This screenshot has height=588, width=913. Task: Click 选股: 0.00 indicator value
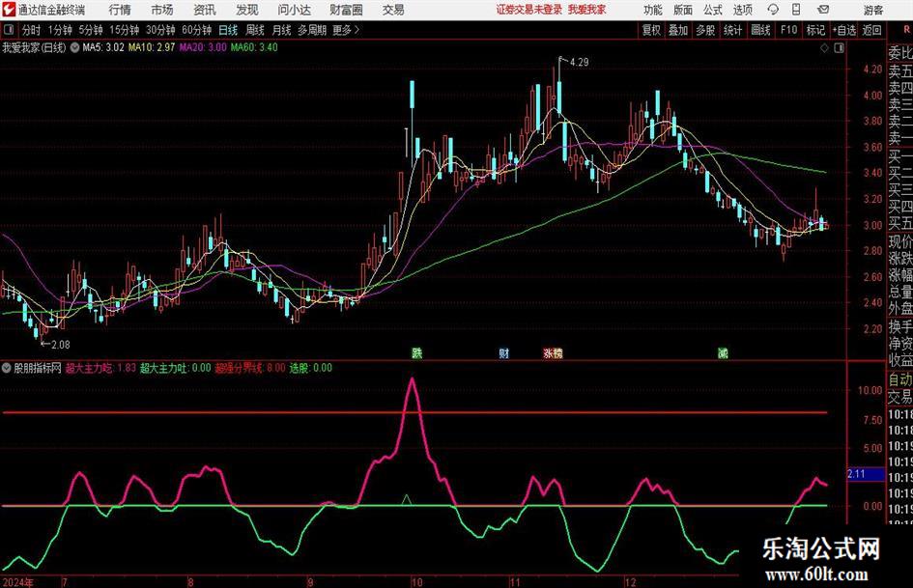pos(310,368)
